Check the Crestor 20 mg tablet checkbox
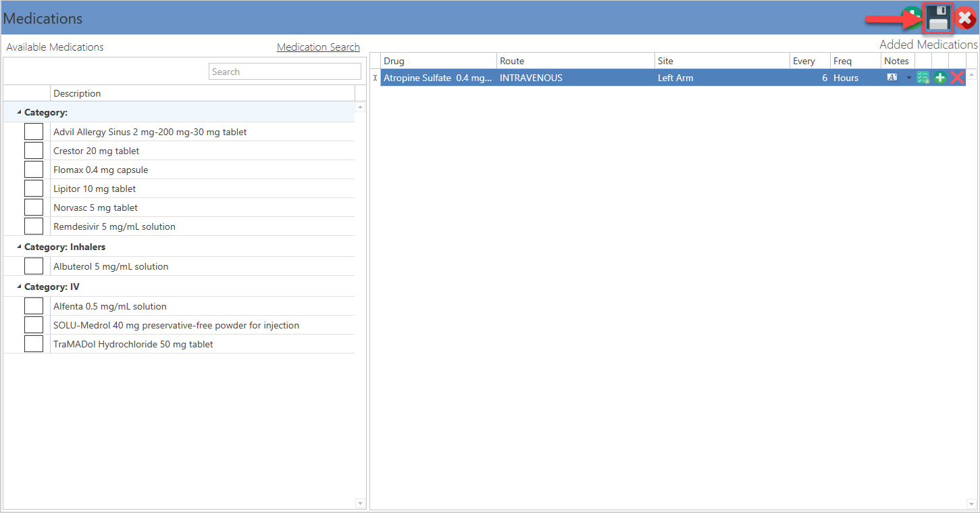The height and width of the screenshot is (513, 980). [34, 151]
